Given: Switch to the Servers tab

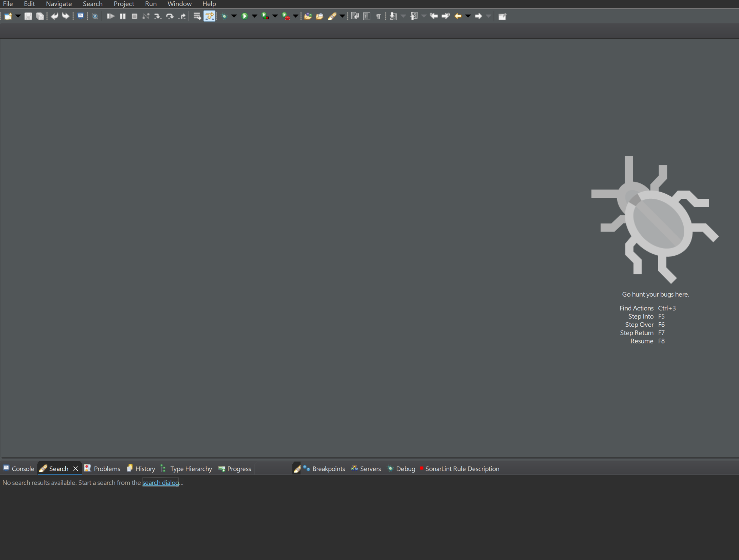Looking at the screenshot, I should coord(366,469).
